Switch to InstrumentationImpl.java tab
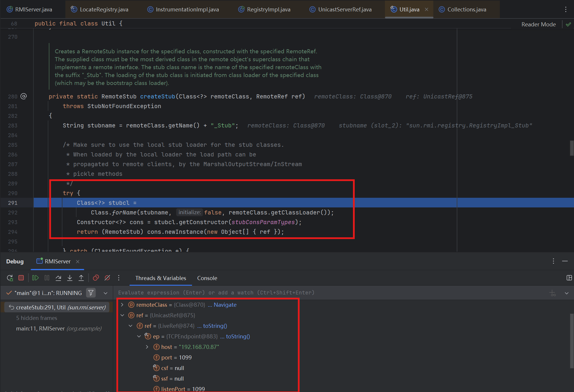This screenshot has height=392, width=574. pos(183,9)
